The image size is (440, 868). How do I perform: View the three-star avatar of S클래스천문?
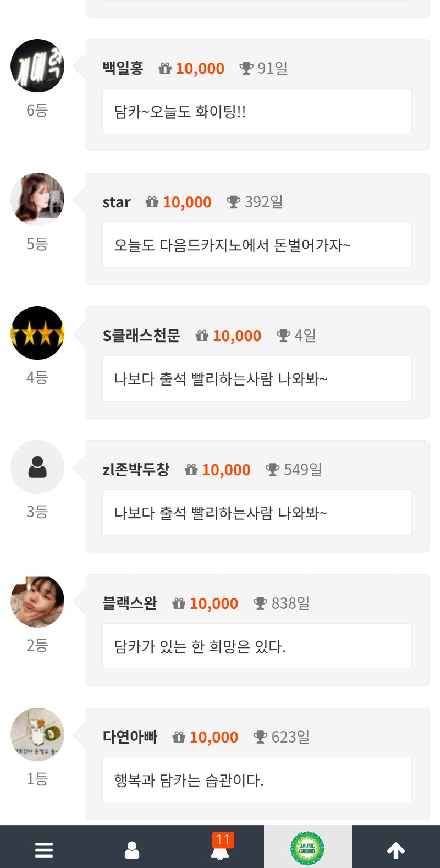click(x=37, y=333)
